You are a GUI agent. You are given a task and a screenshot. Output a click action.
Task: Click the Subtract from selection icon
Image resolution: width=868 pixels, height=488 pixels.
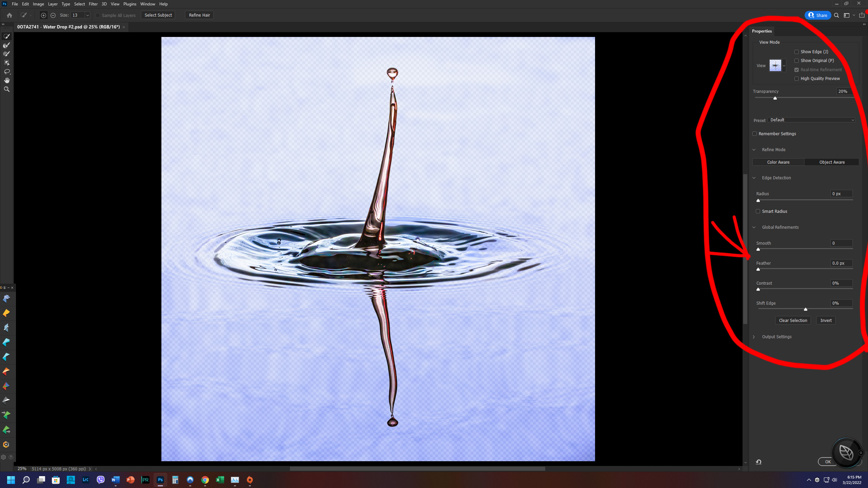tap(53, 15)
